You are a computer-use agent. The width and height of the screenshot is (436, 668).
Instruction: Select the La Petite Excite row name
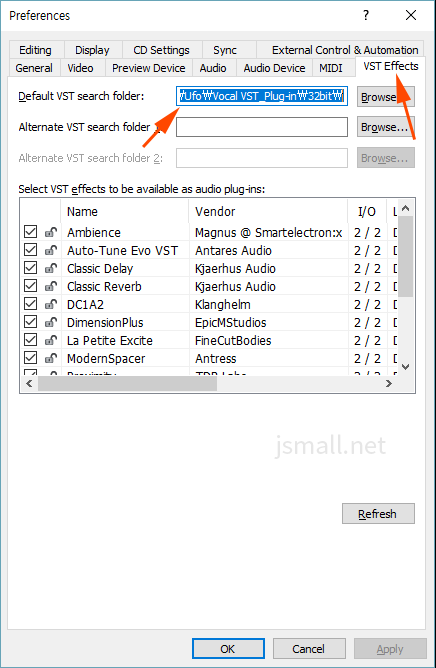pyautogui.click(x=110, y=340)
